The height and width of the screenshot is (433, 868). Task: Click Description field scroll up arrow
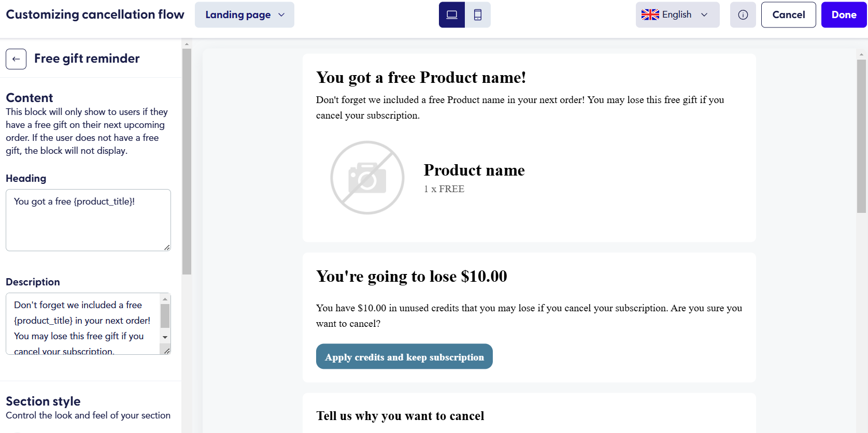pos(165,299)
